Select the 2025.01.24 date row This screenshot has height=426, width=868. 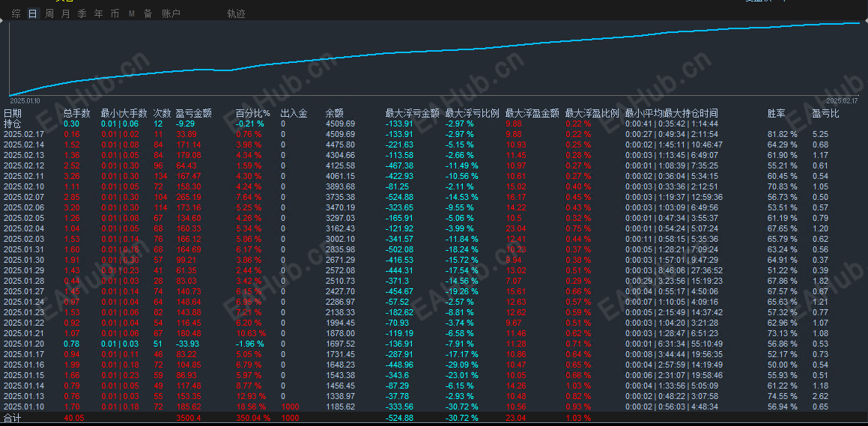click(x=434, y=302)
